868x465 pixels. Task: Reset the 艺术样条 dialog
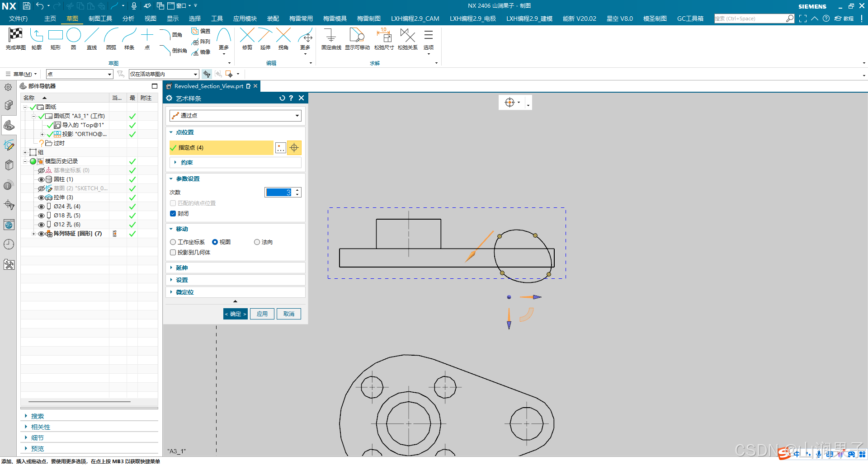[282, 98]
